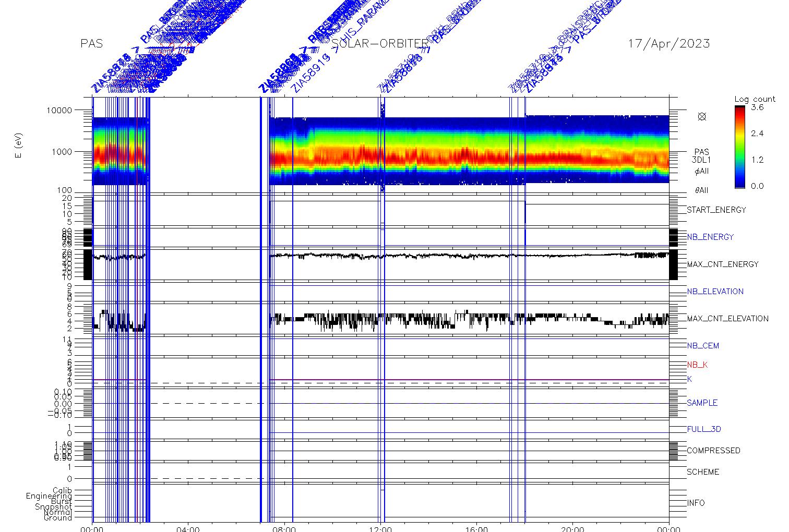Click the blue K panel label
Screen dimensions: 789x532
689,379
